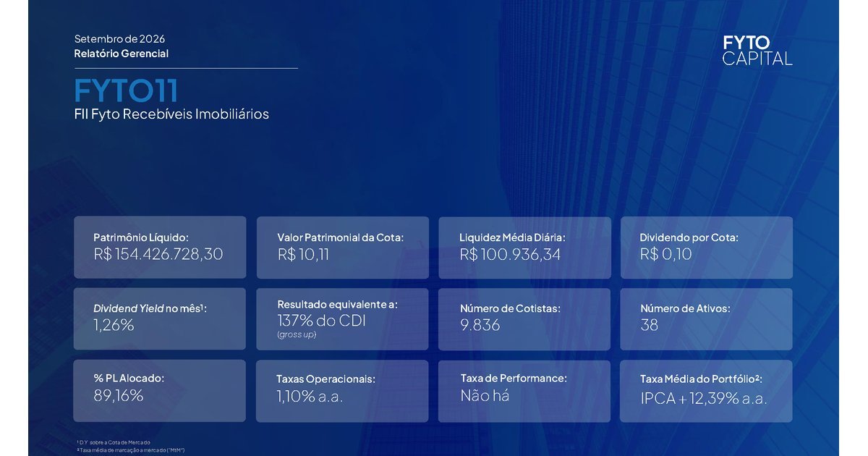Screen dimensions: 868x456
Task: Click 'Valor Patrimonial da Cota:' label
Action: (x=340, y=237)
